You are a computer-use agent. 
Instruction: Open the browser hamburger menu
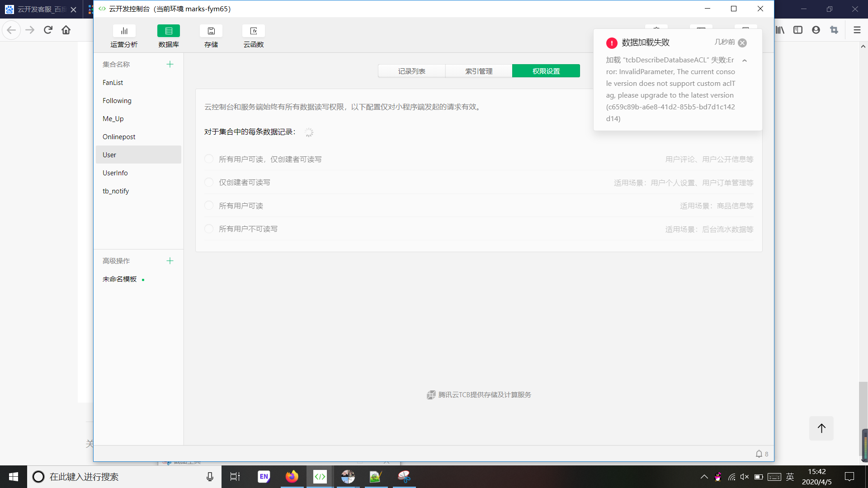pyautogui.click(x=857, y=30)
